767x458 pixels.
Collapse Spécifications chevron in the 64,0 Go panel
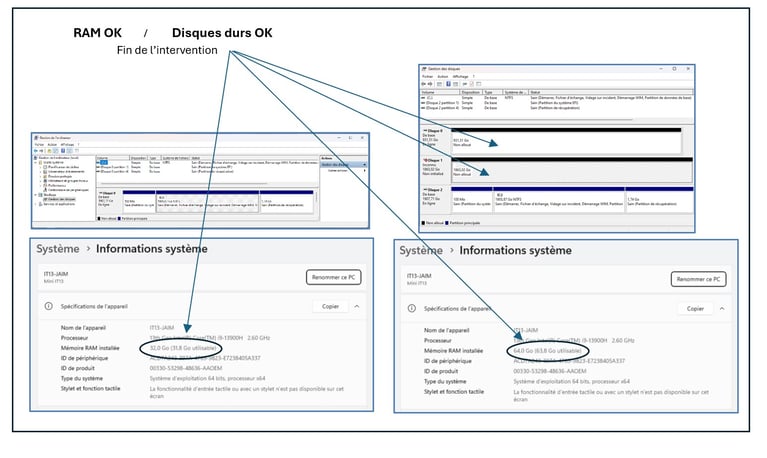tap(722, 309)
